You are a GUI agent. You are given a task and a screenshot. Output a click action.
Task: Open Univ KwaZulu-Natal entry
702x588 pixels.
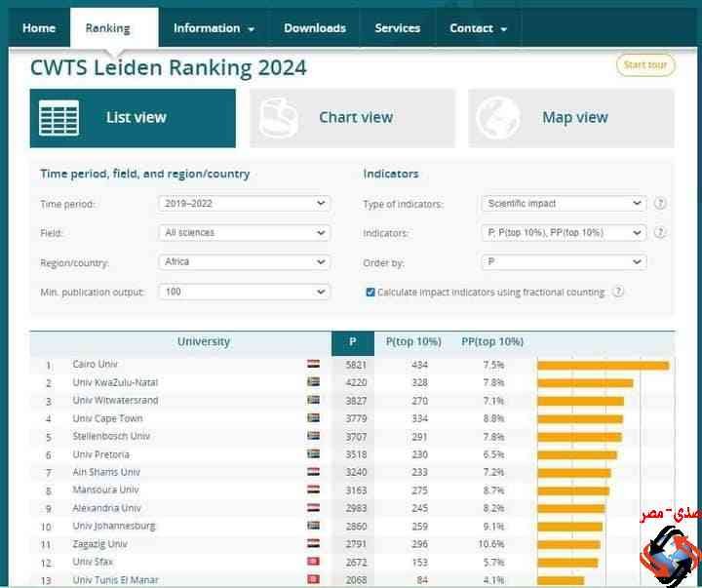tap(115, 382)
